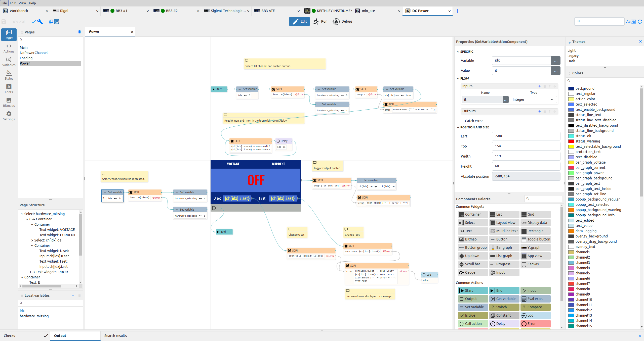The height and width of the screenshot is (344, 644).
Task: Collapse the POSITION AND SIZE section
Action: (x=458, y=127)
